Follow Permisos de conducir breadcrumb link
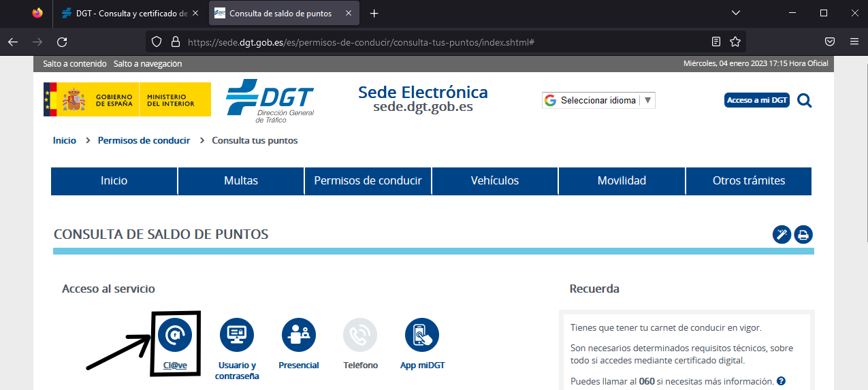Screen dimensions: 868x390 click(144, 140)
